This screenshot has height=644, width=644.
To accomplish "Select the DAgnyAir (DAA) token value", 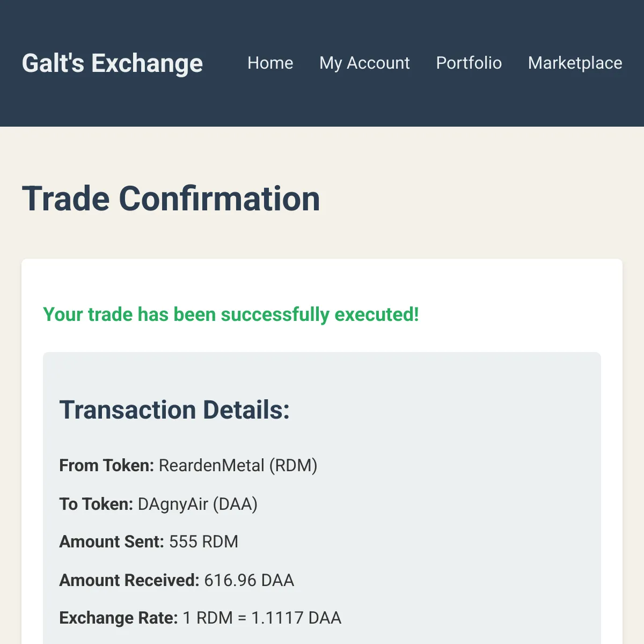I will coord(197,504).
